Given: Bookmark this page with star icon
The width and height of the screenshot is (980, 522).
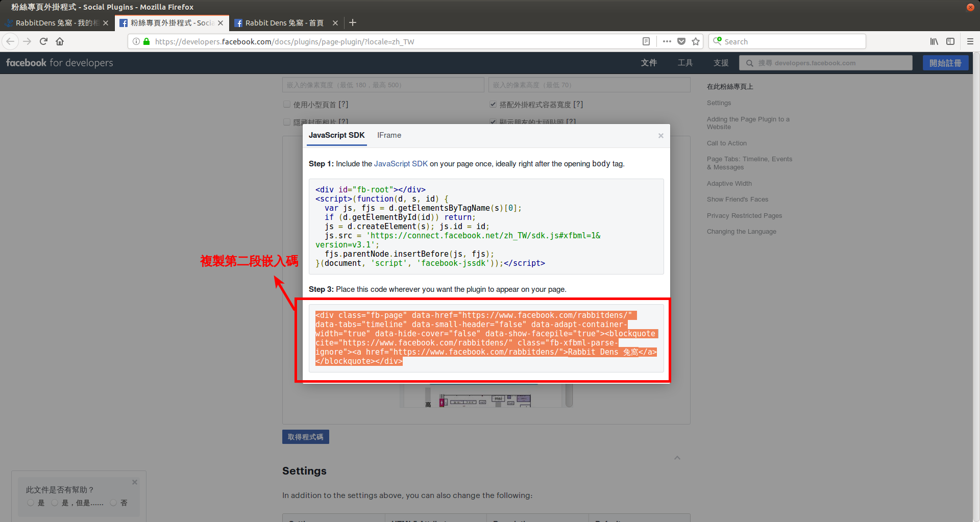Looking at the screenshot, I should click(x=695, y=41).
